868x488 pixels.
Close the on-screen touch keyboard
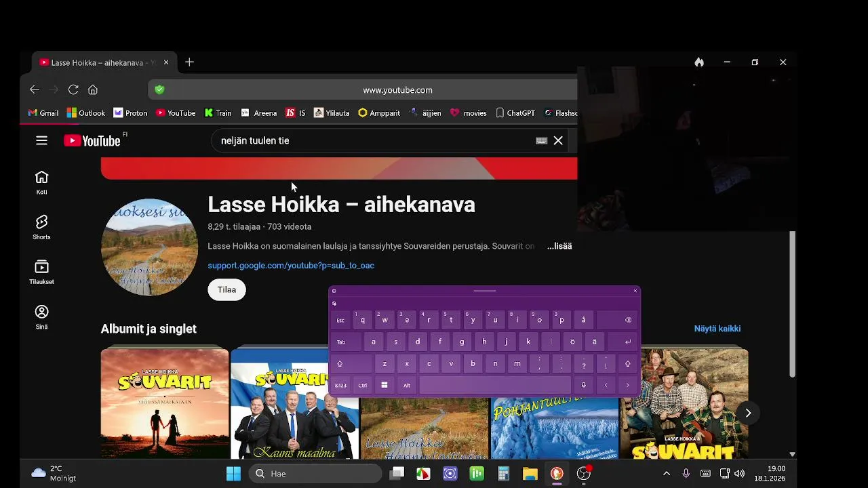coord(635,291)
